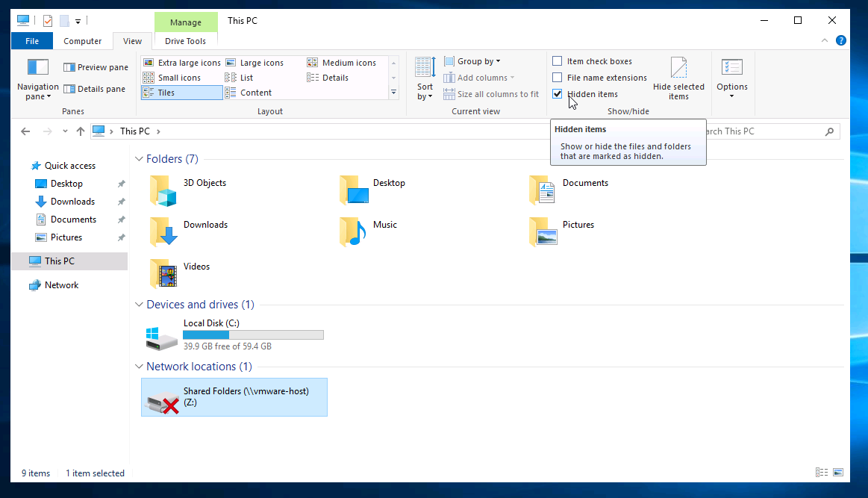
Task: Switch to the Drive Tools tab
Action: click(185, 41)
